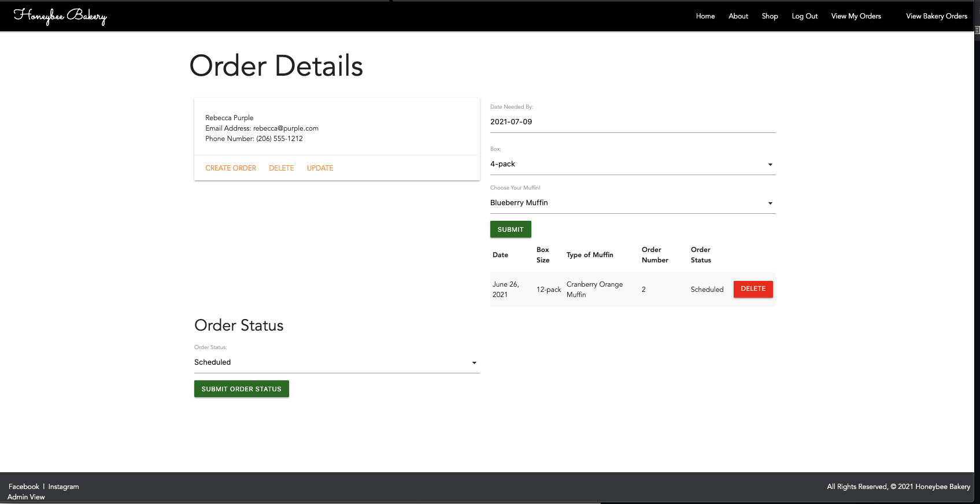
Task: Open View My Orders
Action: (x=856, y=16)
